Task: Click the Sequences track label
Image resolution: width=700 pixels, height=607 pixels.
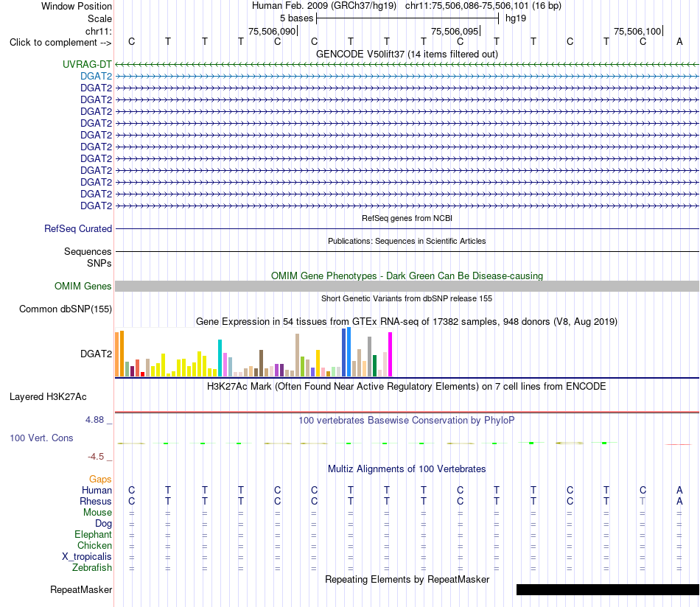Action: point(88,251)
